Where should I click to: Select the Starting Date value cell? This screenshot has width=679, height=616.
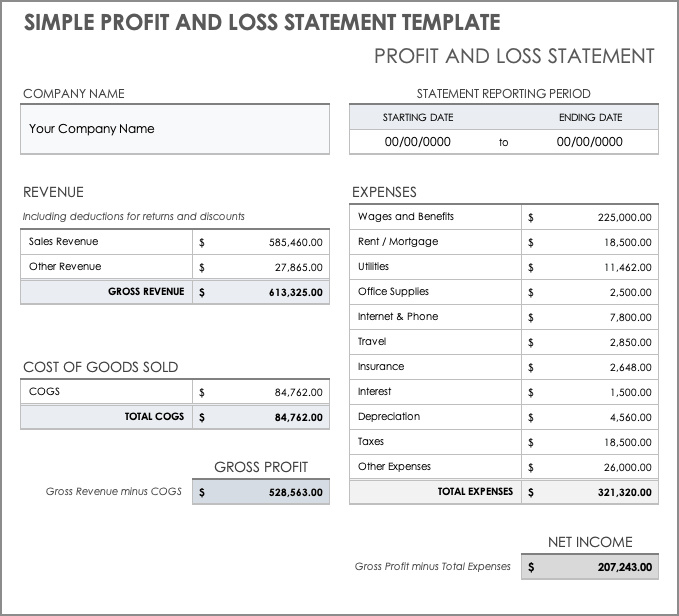pos(418,142)
